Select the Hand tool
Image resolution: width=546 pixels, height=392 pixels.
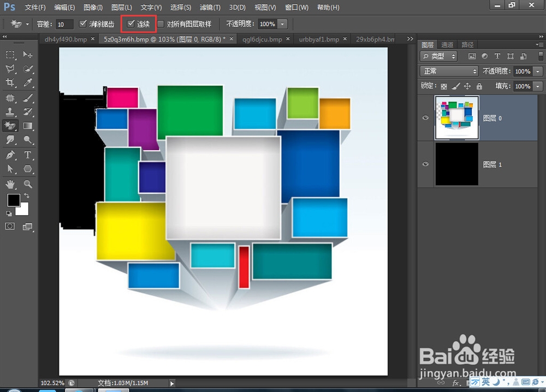10,184
